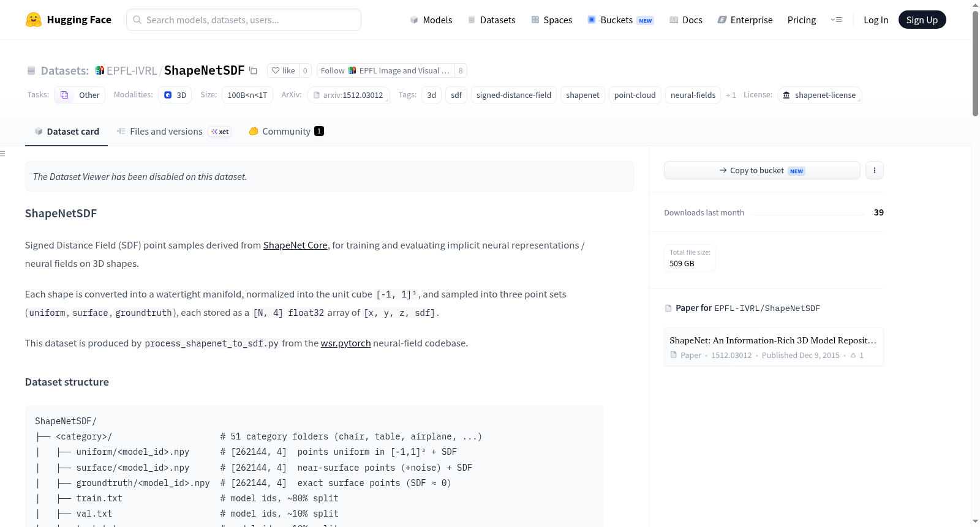Open Spaces in the top navigation
The image size is (980, 527).
(x=552, y=20)
